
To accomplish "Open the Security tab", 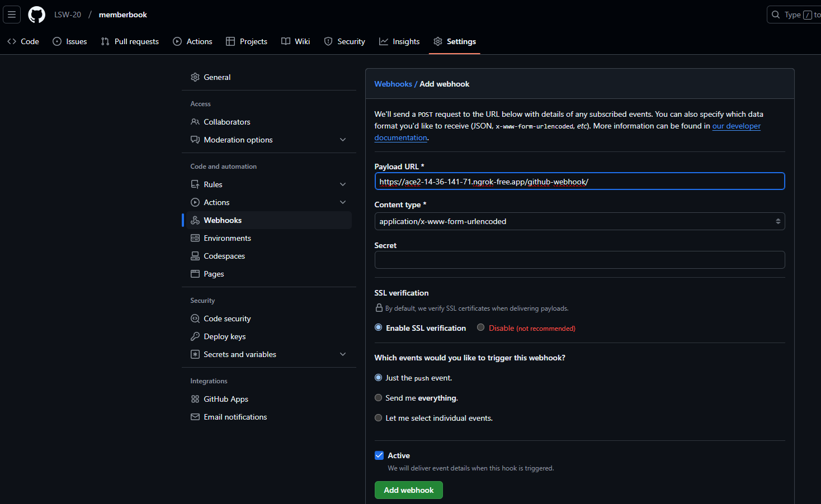I will coord(345,41).
